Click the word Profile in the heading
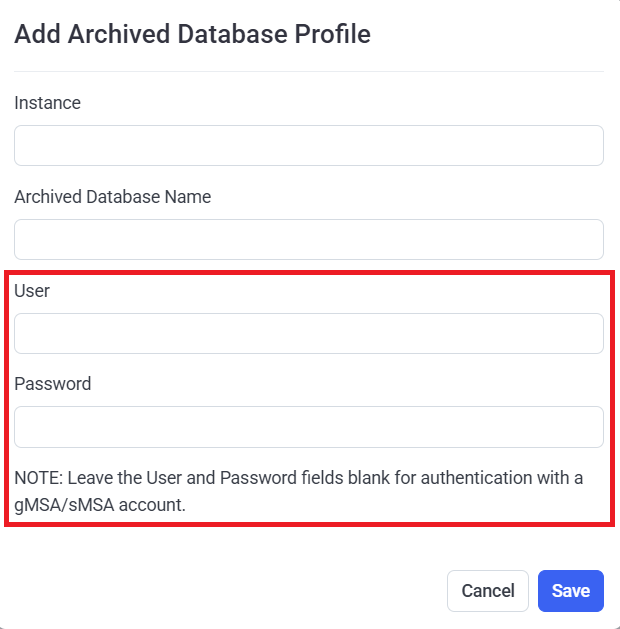Screen dimensions: 620x629 click(331, 34)
